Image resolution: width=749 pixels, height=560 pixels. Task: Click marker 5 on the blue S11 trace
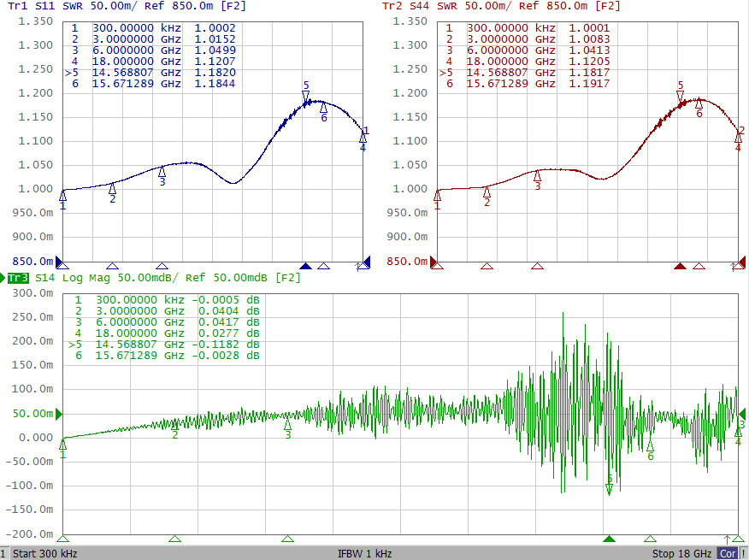[305, 96]
